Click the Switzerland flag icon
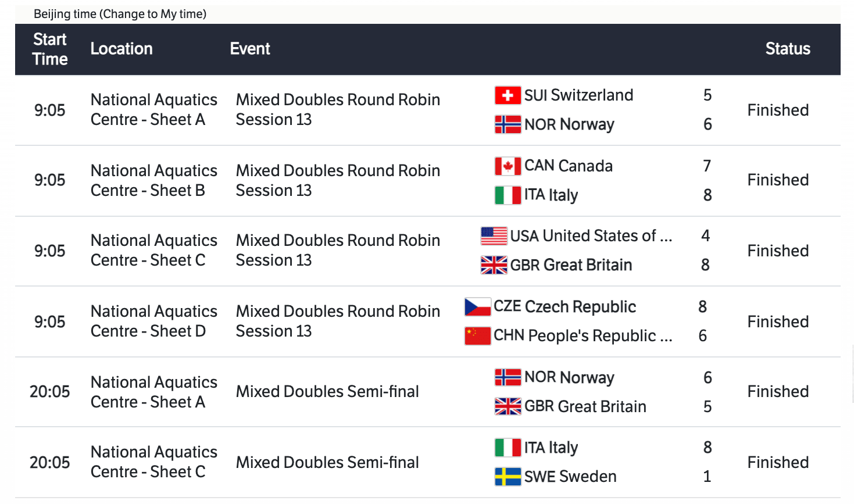Viewport: 854px width, 504px height. pos(507,95)
